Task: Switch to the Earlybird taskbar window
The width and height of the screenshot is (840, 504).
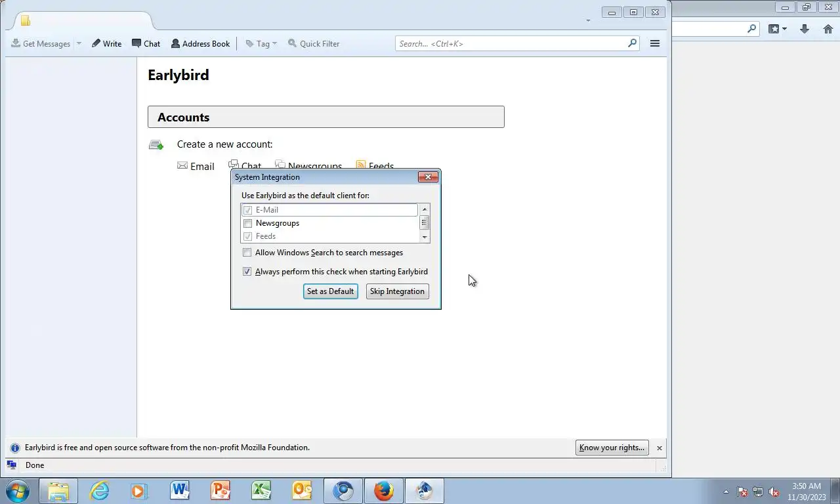Action: 424,491
